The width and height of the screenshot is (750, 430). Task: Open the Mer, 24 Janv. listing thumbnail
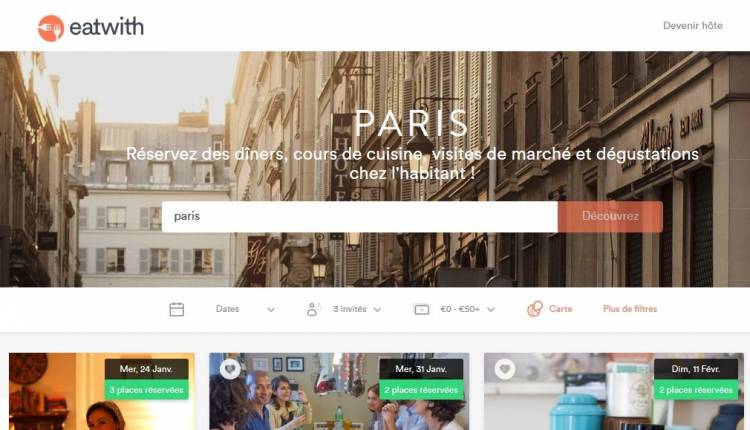[x=102, y=391]
